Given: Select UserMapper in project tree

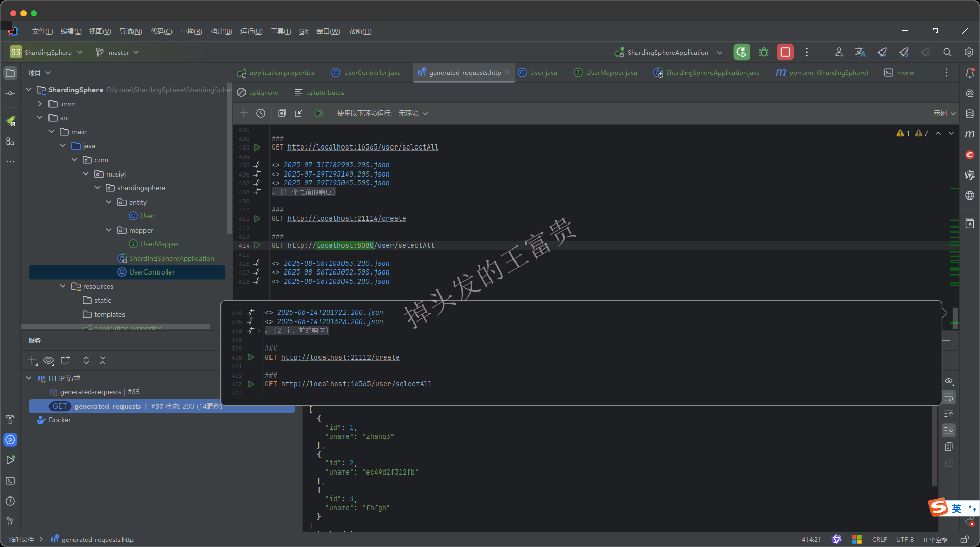Looking at the screenshot, I should (159, 244).
